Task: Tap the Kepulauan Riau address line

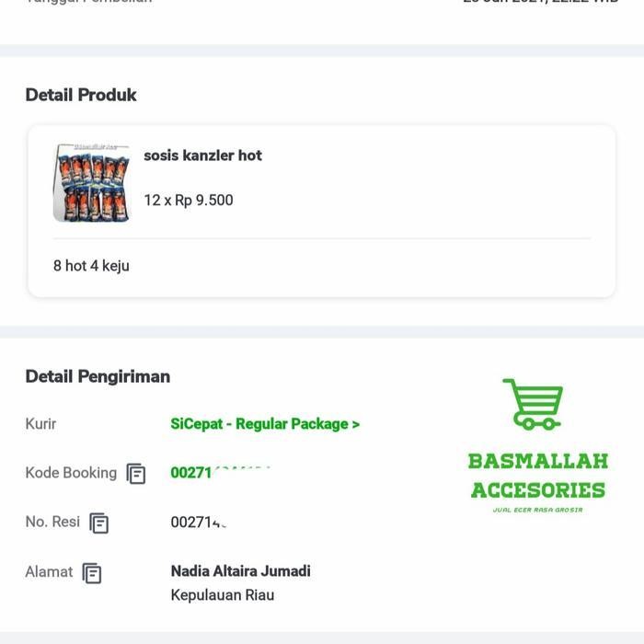Action: point(222,595)
